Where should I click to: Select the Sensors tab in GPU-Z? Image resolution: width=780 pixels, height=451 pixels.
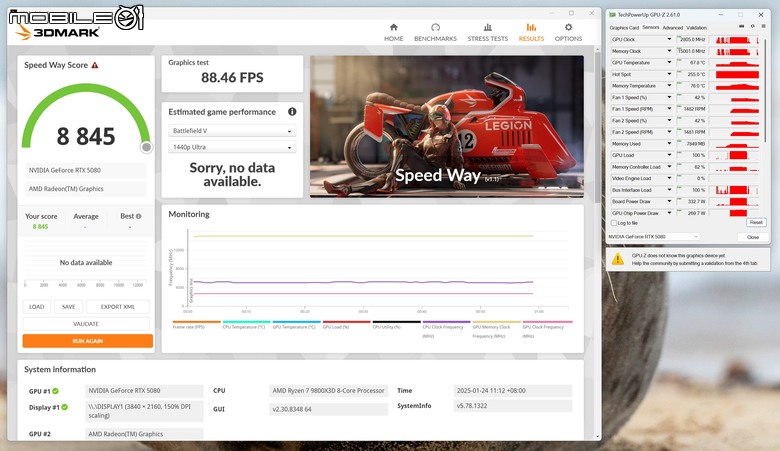pos(651,28)
